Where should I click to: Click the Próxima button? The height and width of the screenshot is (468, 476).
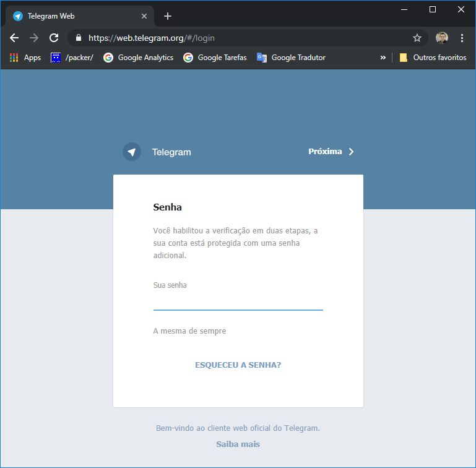pyautogui.click(x=331, y=152)
